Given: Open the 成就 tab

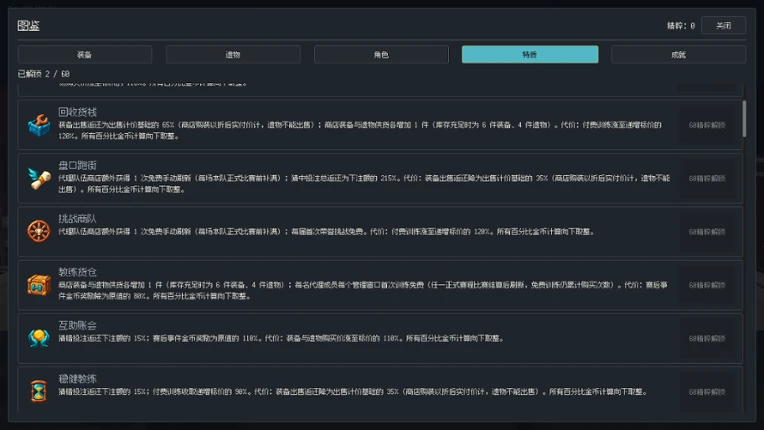Looking at the screenshot, I should click(x=678, y=55).
